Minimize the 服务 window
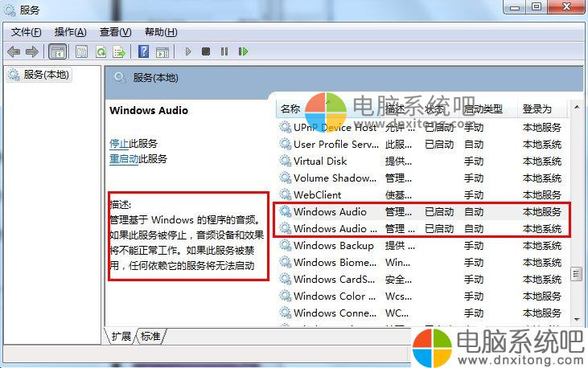The width and height of the screenshot is (588, 368). tap(516, 6)
